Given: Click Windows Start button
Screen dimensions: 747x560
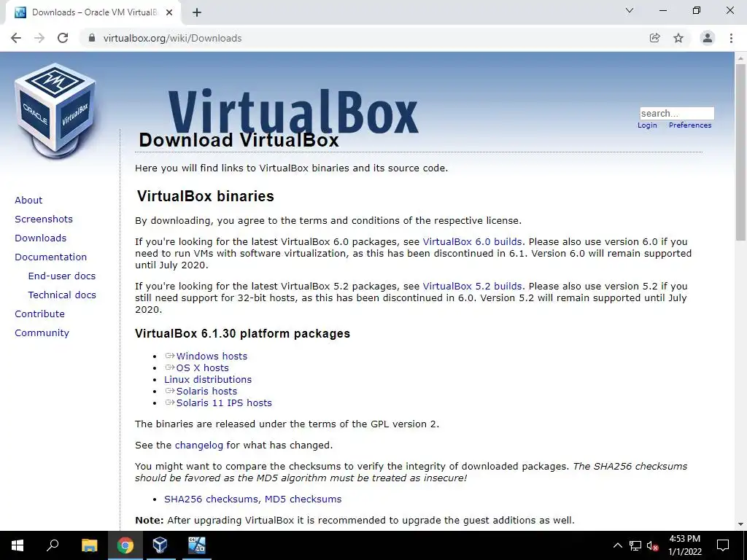Looking at the screenshot, I should click(x=18, y=545).
